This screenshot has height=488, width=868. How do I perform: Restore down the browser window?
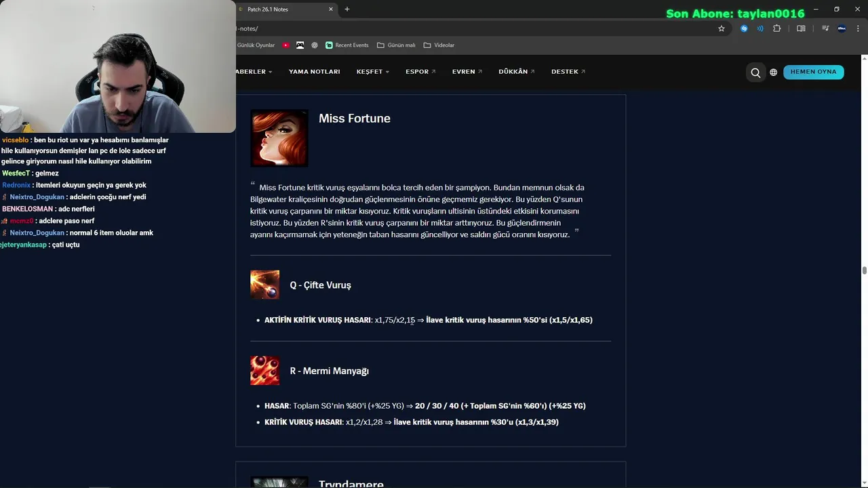pos(837,9)
